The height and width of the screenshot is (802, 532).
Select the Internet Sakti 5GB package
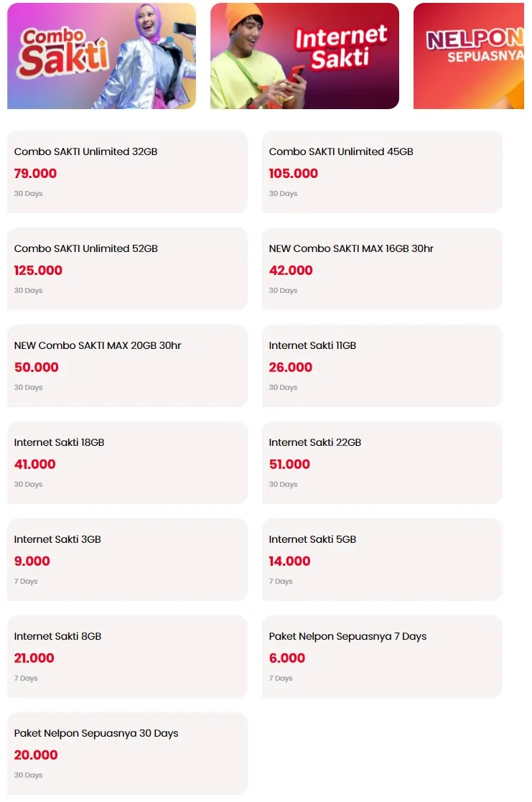(382, 559)
